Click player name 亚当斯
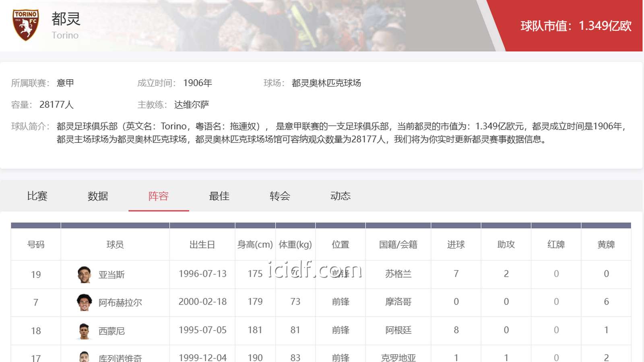This screenshot has height=362, width=644. click(111, 275)
